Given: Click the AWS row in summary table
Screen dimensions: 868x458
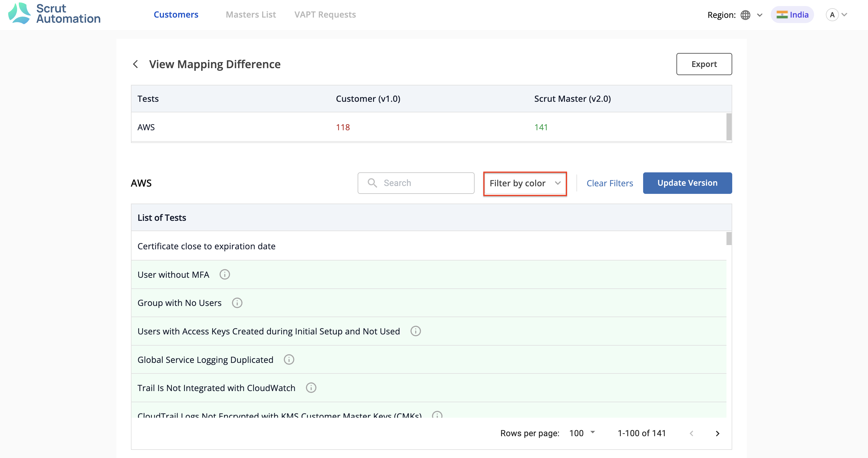Looking at the screenshot, I should 429,127.
